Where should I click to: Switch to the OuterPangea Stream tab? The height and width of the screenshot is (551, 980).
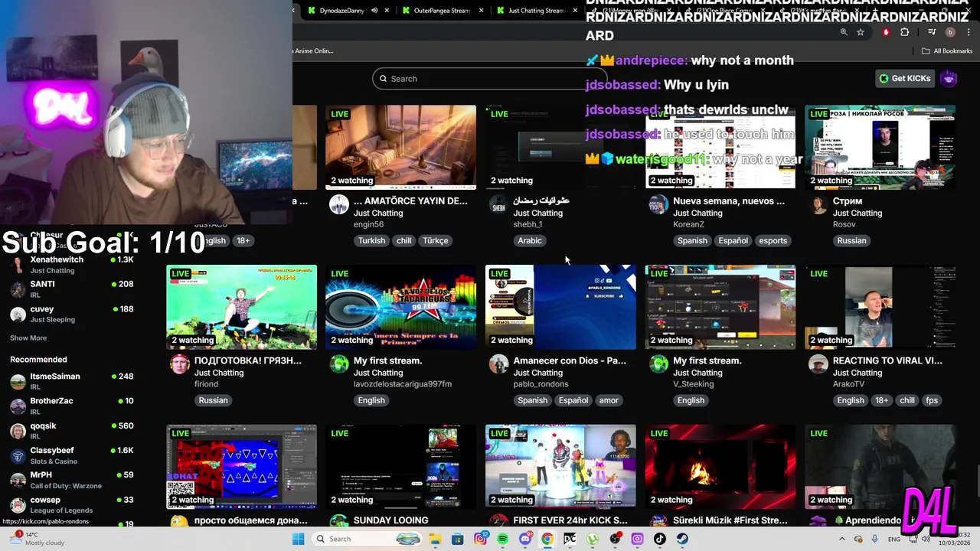442,11
